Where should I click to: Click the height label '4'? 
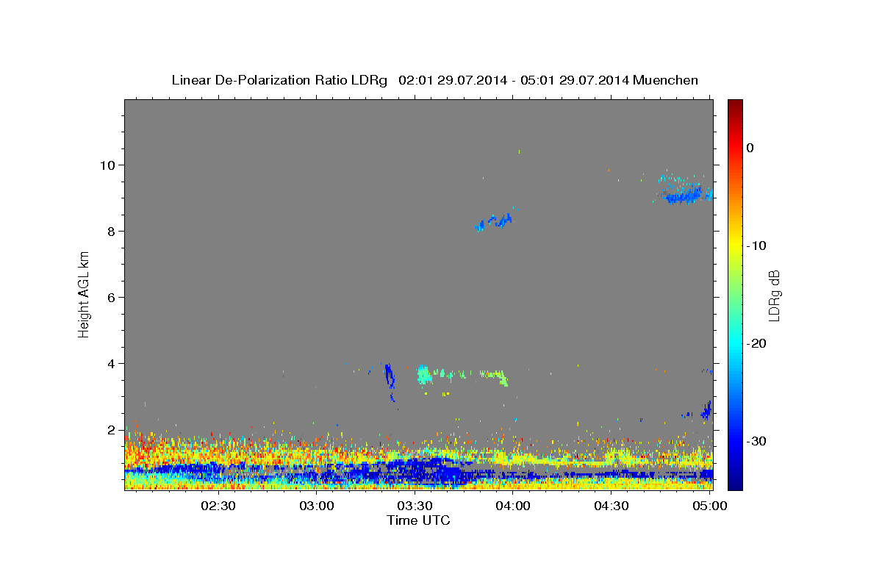coord(112,364)
